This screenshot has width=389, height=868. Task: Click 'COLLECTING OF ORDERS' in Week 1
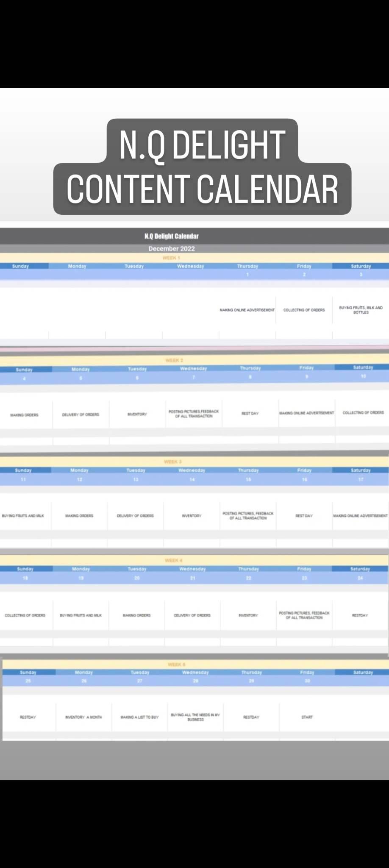(304, 310)
